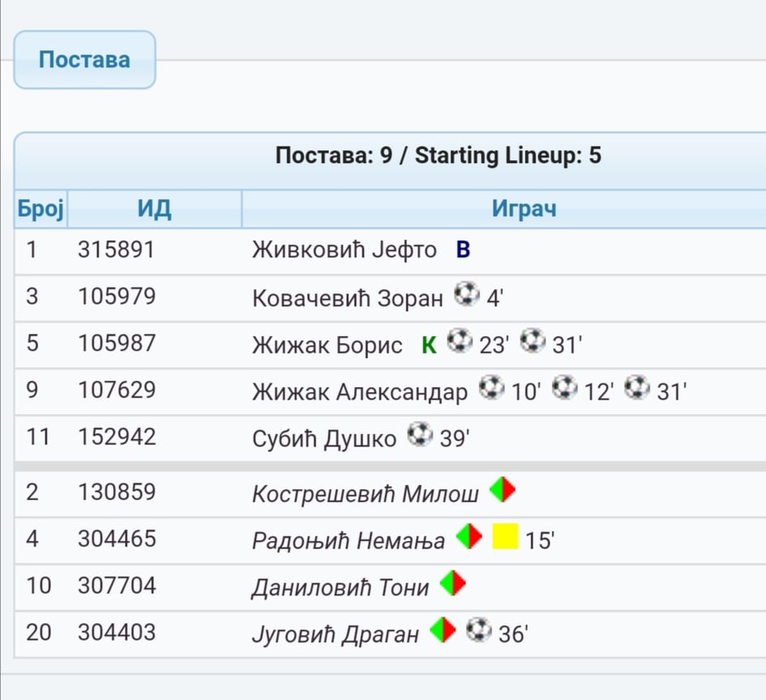Viewport: 766px width, 700px height.
Task: Sort by ИД column header
Action: (x=154, y=209)
